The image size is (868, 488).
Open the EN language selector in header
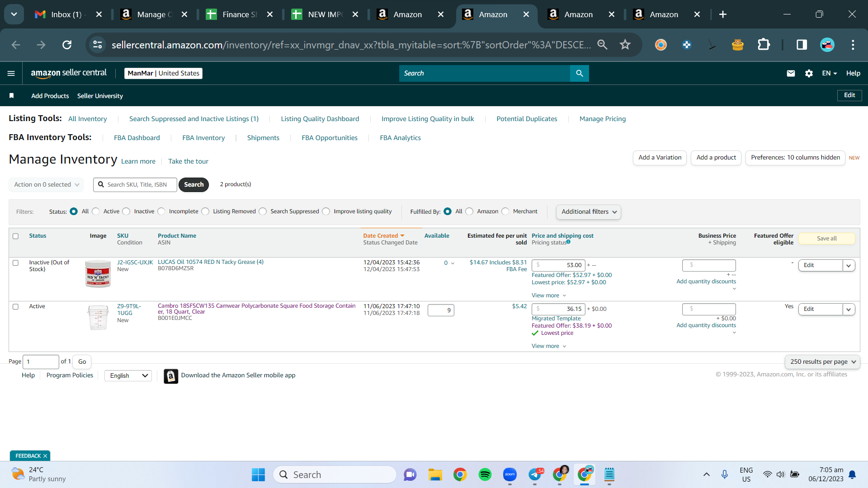pos(830,73)
